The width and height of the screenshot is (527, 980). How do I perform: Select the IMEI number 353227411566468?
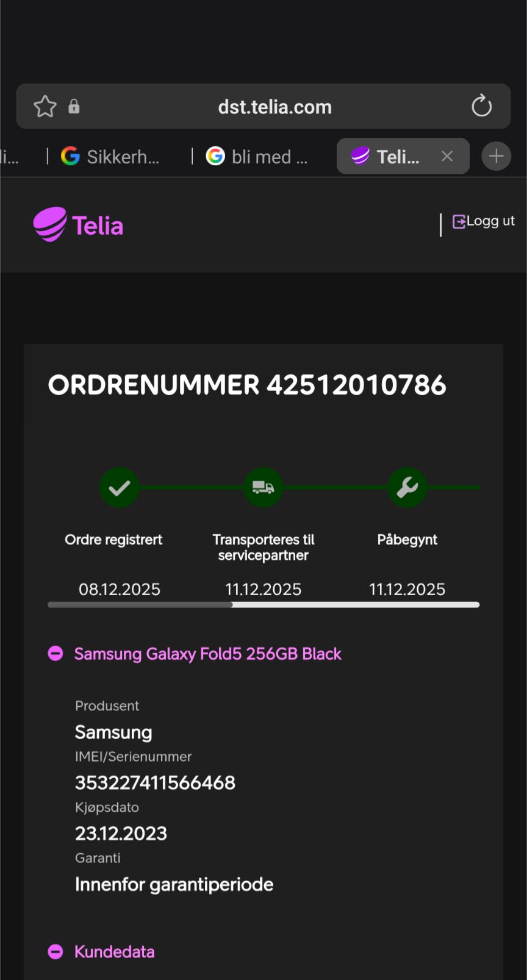155,782
